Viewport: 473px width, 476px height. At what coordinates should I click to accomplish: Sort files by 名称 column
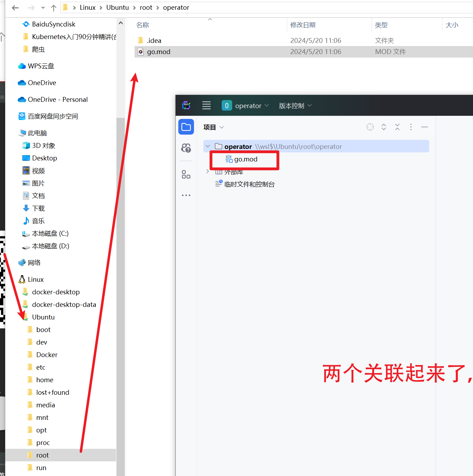pos(143,25)
